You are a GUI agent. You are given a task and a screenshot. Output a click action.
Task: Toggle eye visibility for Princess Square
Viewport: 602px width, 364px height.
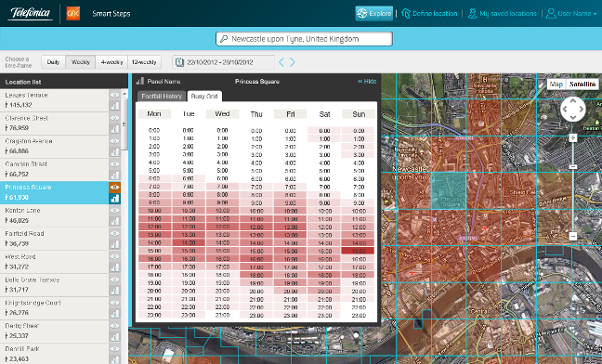tap(115, 188)
